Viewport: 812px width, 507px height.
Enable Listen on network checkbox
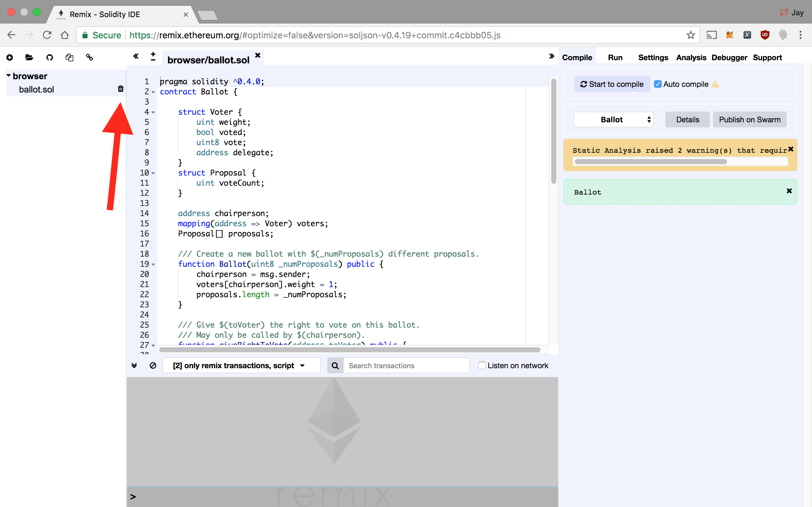(481, 366)
